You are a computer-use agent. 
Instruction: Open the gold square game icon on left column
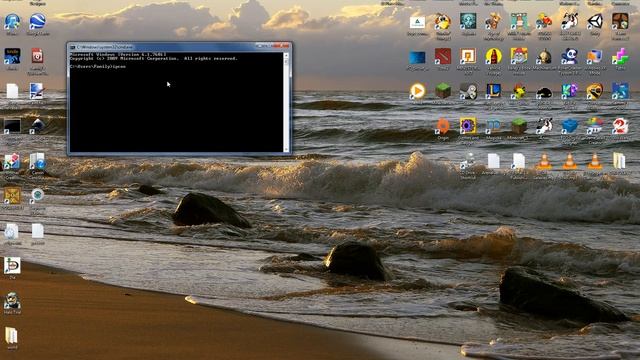pos(12,196)
